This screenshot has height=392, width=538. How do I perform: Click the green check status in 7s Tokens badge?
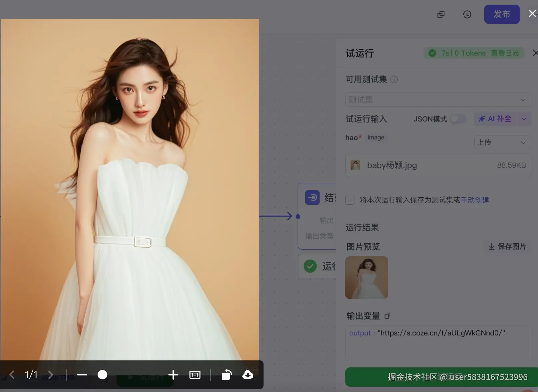[x=432, y=53]
